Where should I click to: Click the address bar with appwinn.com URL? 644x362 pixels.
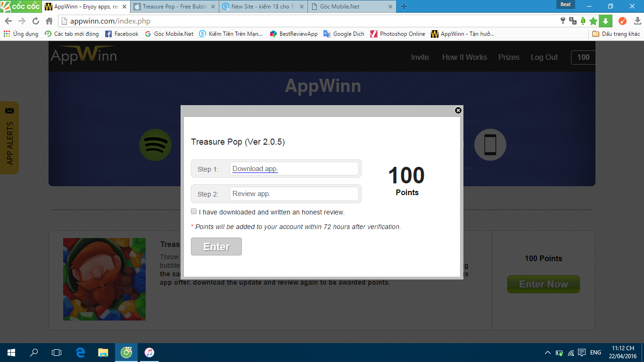click(x=306, y=21)
